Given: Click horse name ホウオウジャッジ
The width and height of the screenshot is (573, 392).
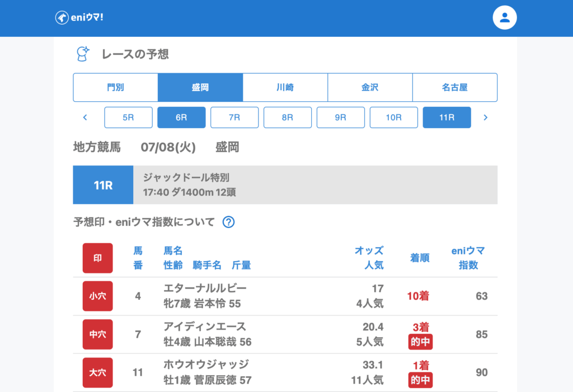Looking at the screenshot, I should (x=206, y=365).
